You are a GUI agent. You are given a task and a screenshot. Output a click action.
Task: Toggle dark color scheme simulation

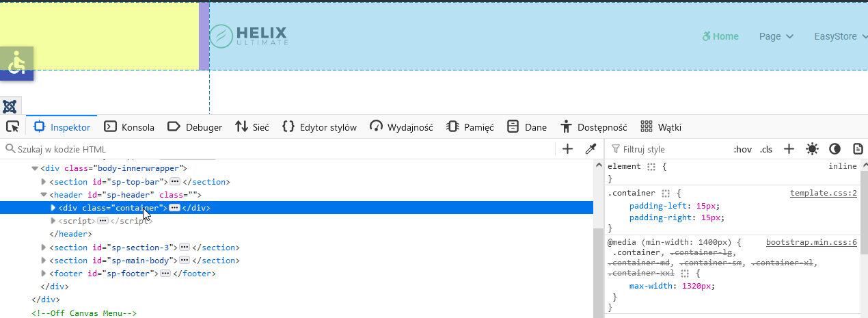click(x=835, y=148)
